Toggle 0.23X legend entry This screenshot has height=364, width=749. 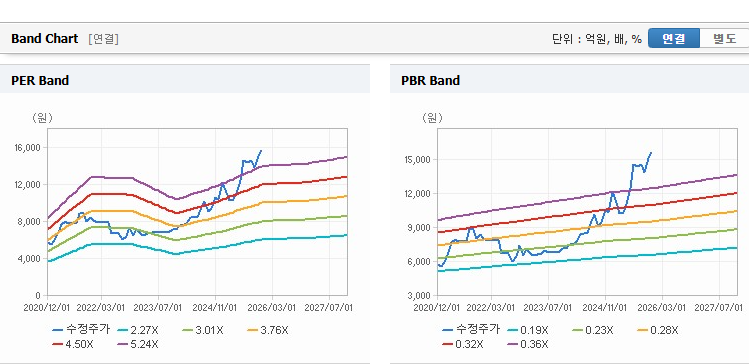[592, 330]
